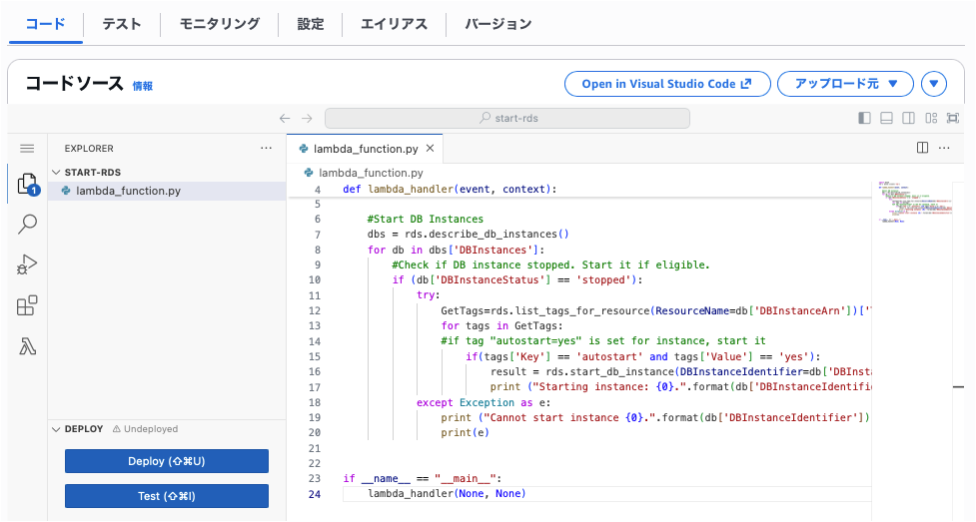976x522 pixels.
Task: Open the アップロード元 dropdown
Action: 845,83
